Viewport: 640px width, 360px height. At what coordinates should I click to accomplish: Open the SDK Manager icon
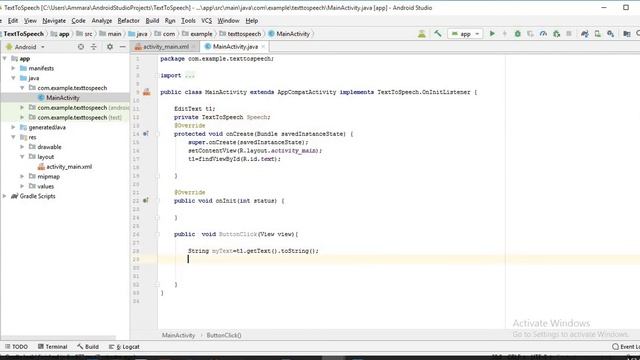pyautogui.click(x=611, y=34)
